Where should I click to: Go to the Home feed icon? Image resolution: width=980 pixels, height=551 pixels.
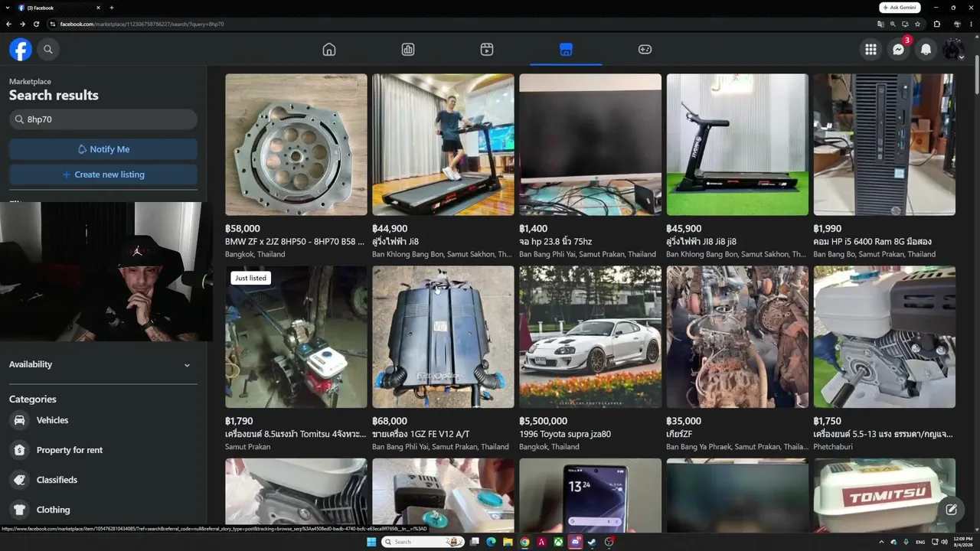[329, 50]
